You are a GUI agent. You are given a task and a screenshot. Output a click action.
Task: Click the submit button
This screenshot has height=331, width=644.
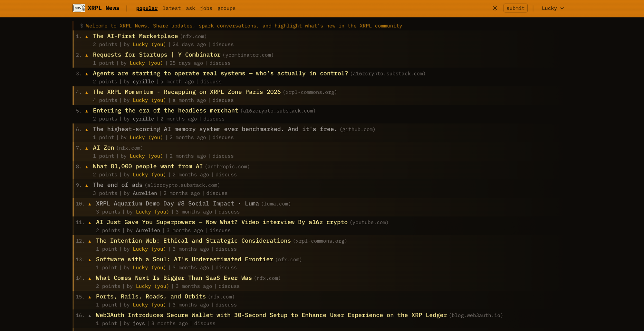pos(515,8)
